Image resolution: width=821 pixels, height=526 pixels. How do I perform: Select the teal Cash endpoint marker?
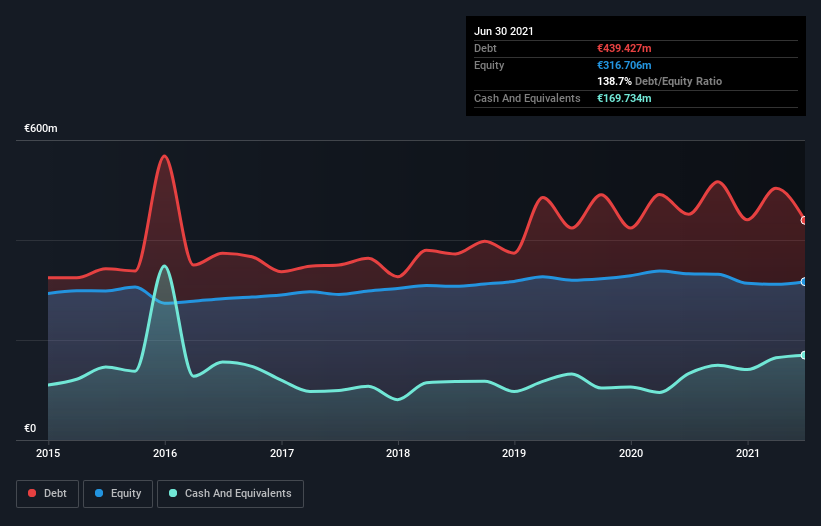coord(804,355)
